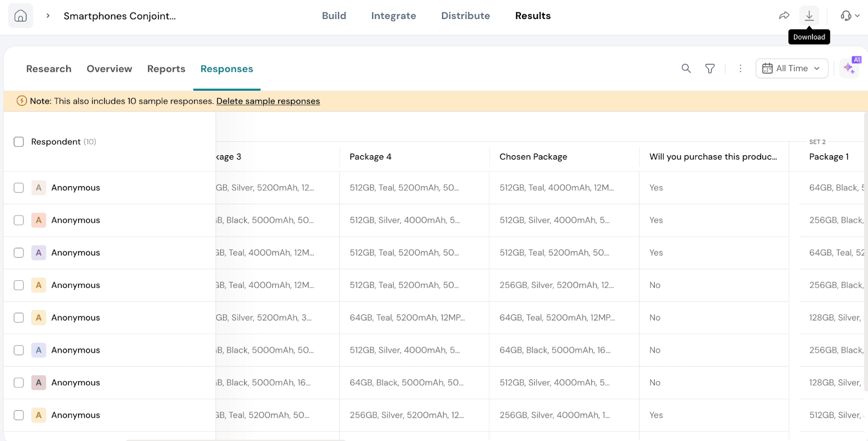Click the Download icon
The height and width of the screenshot is (441, 868).
[809, 16]
